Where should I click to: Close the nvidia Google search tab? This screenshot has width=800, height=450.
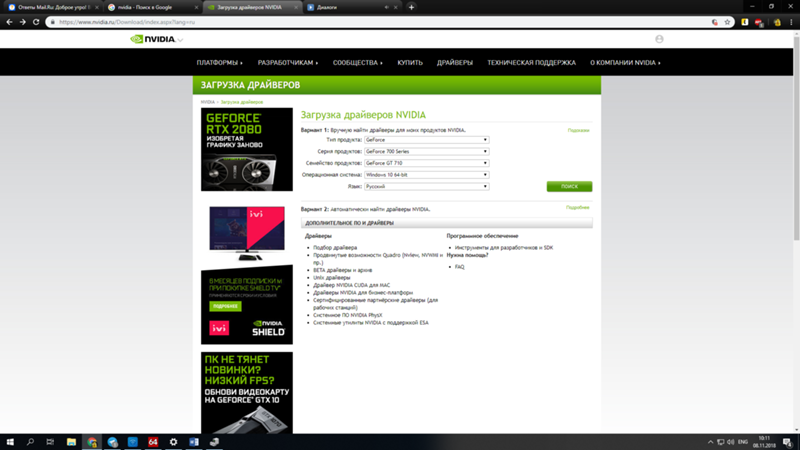coord(196,7)
